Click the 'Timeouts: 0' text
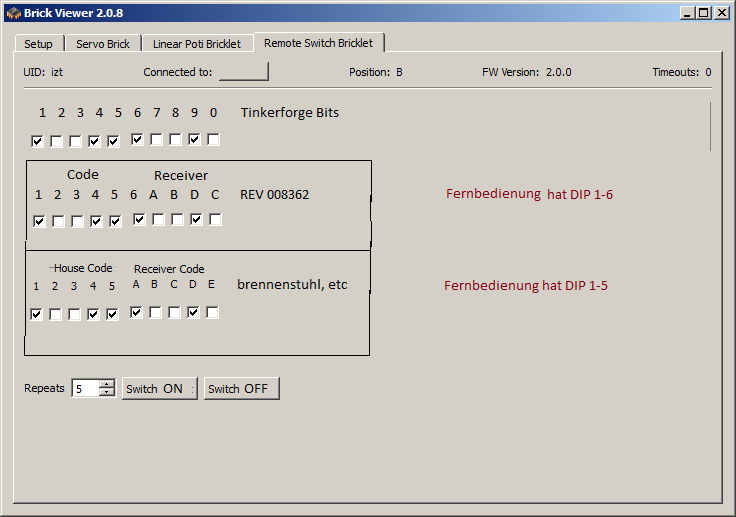Screen dimensions: 736x517 pos(682,72)
